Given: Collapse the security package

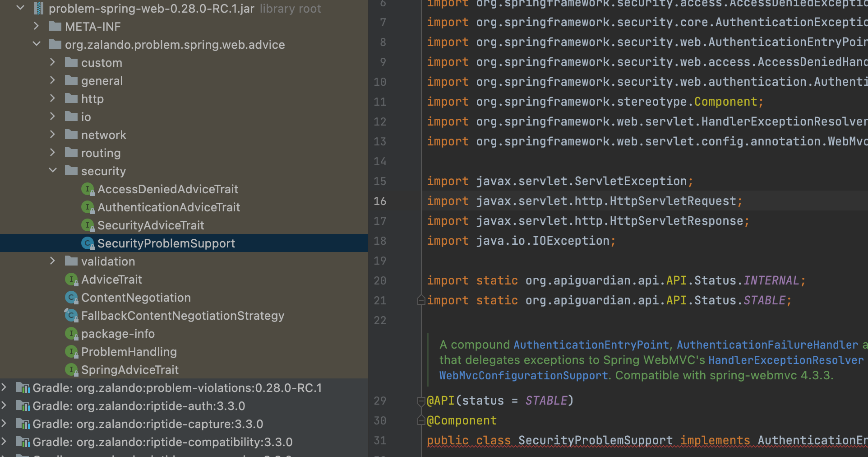Looking at the screenshot, I should 53,171.
